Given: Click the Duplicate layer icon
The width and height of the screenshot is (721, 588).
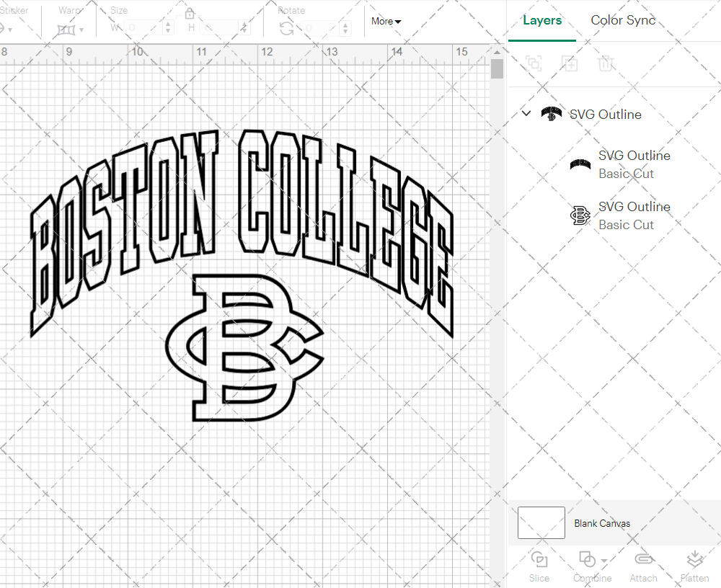Looking at the screenshot, I should tap(570, 63).
